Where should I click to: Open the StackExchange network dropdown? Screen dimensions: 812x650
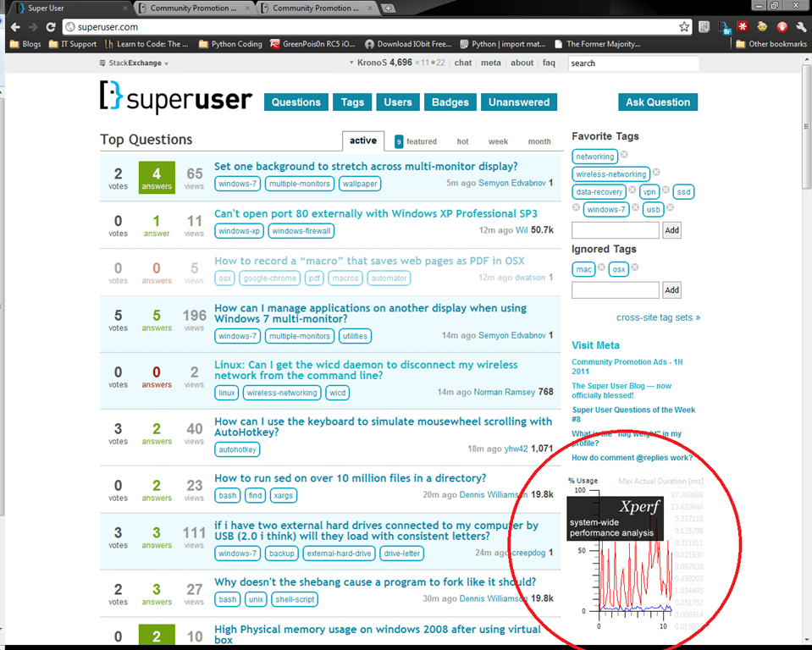[134, 63]
